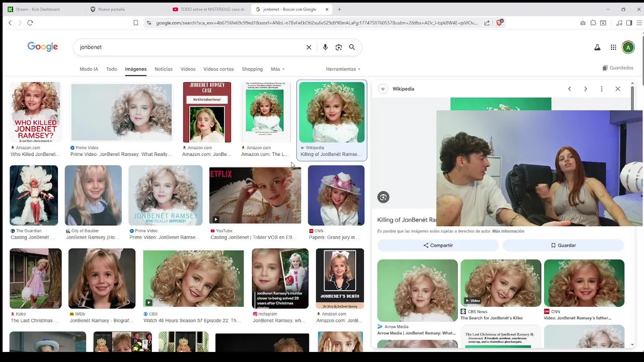Open the Google apps grid
This screenshot has height=362, width=644.
point(613,47)
